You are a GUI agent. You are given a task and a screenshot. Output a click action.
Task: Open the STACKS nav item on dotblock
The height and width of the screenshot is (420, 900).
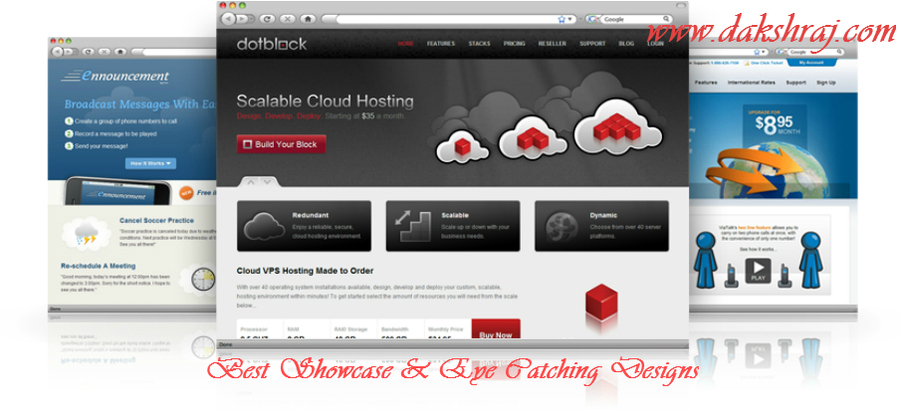[x=479, y=44]
